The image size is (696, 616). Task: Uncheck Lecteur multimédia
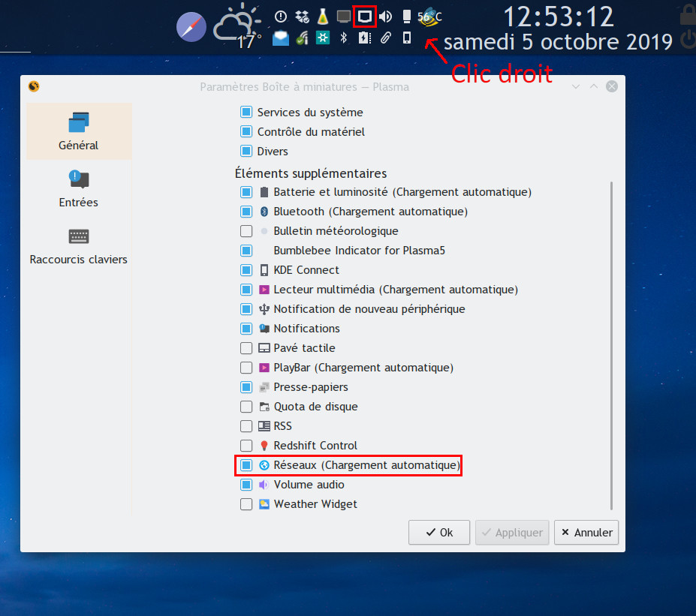tap(246, 289)
